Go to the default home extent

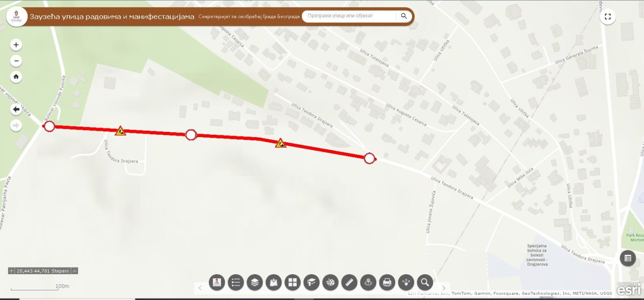[16, 76]
